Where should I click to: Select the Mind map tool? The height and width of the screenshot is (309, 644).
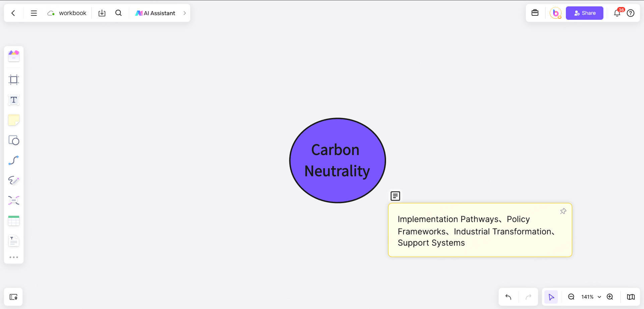pos(14,200)
